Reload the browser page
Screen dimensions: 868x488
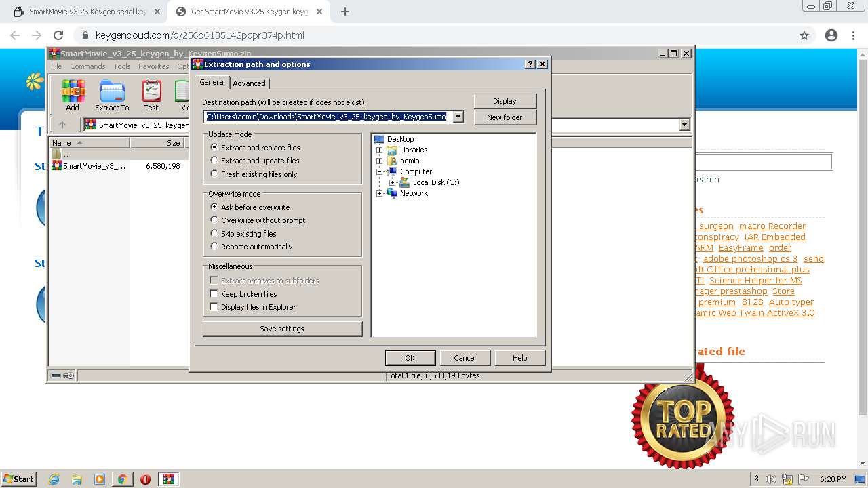(58, 35)
